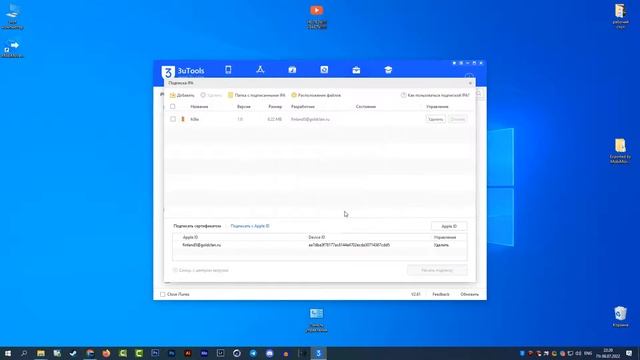Open File Explorer from the taskbar
The height and width of the screenshot is (360, 640).
(41, 353)
